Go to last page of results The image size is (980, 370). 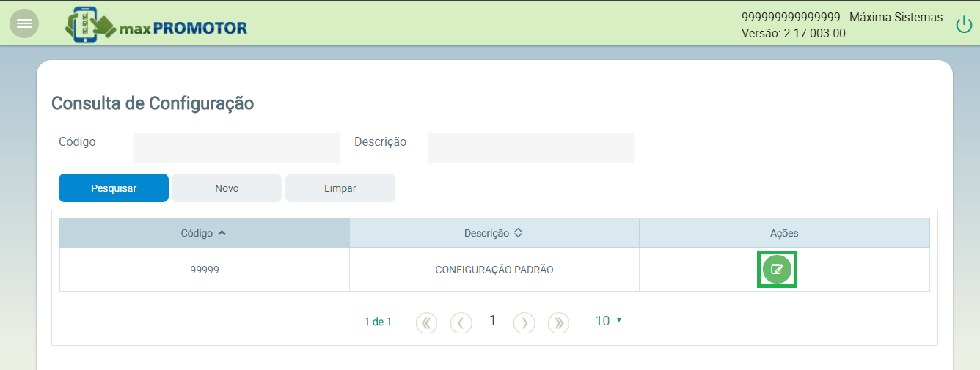(559, 322)
